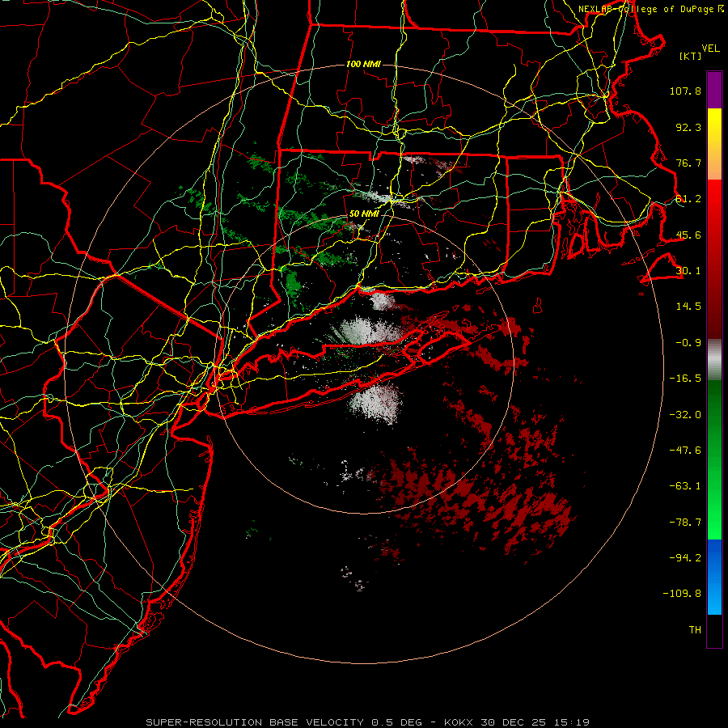Click the 30.1 scale value

pyautogui.click(x=688, y=271)
